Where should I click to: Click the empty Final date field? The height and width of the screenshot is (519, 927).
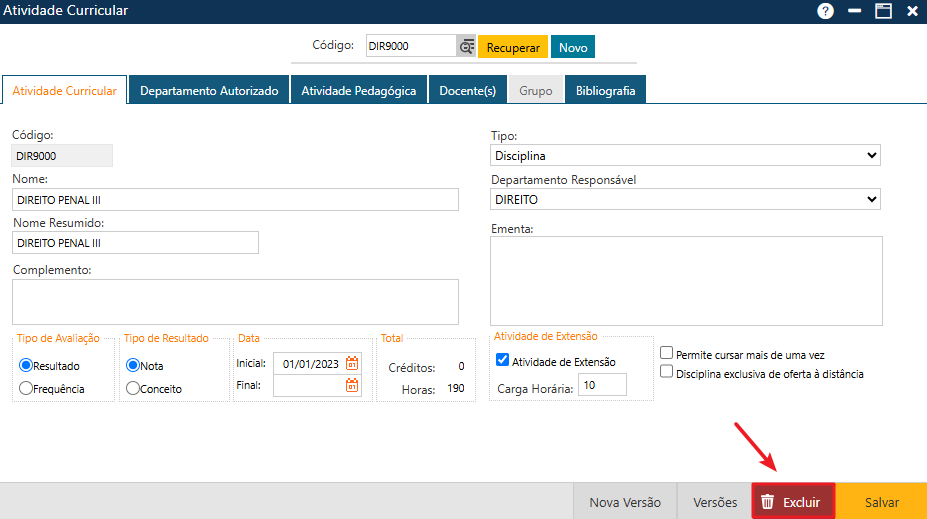[310, 385]
